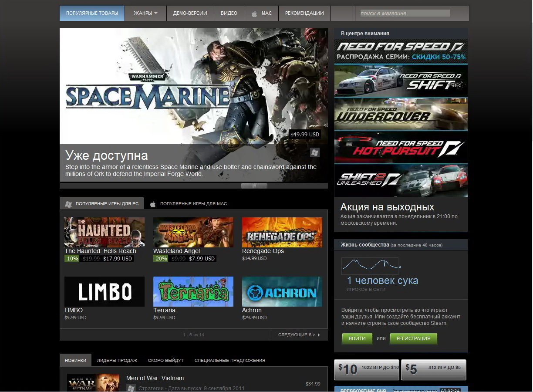This screenshot has height=392, width=533.
Task: Open the Need for Speed Undercover banner
Action: [x=401, y=114]
